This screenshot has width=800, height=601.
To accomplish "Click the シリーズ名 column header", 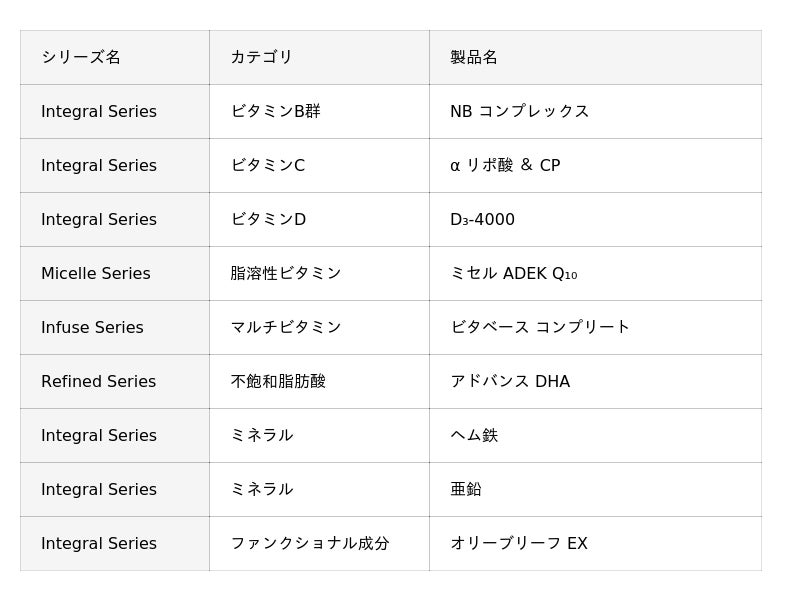I will (115, 57).
